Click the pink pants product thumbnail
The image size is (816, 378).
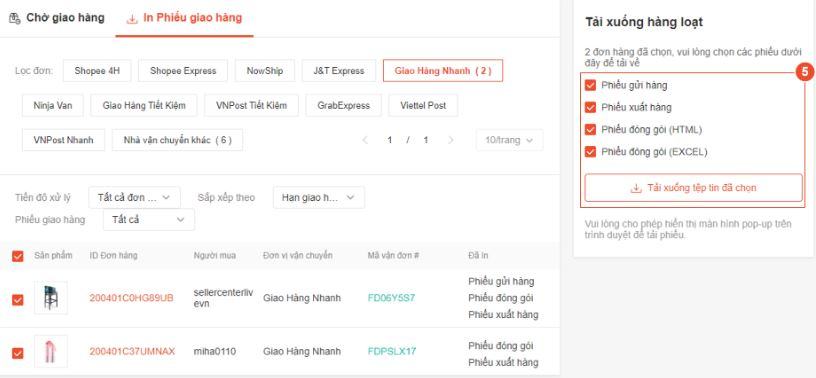(x=51, y=351)
